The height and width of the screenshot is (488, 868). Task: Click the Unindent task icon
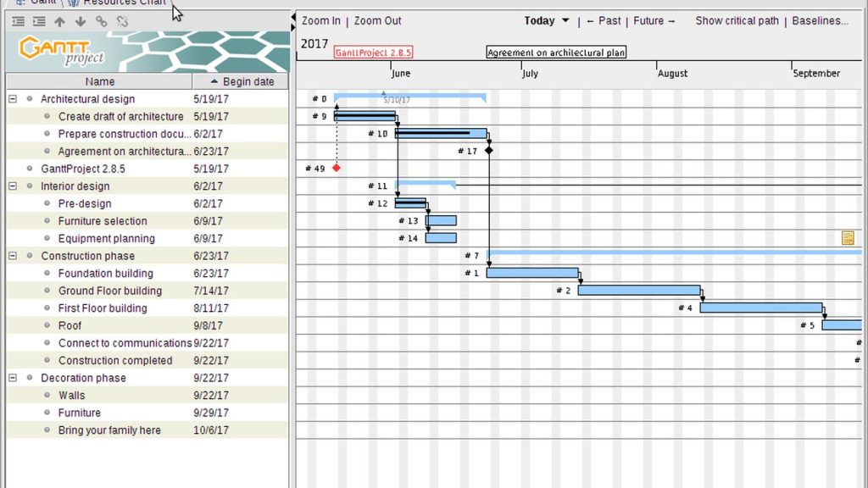pyautogui.click(x=19, y=21)
